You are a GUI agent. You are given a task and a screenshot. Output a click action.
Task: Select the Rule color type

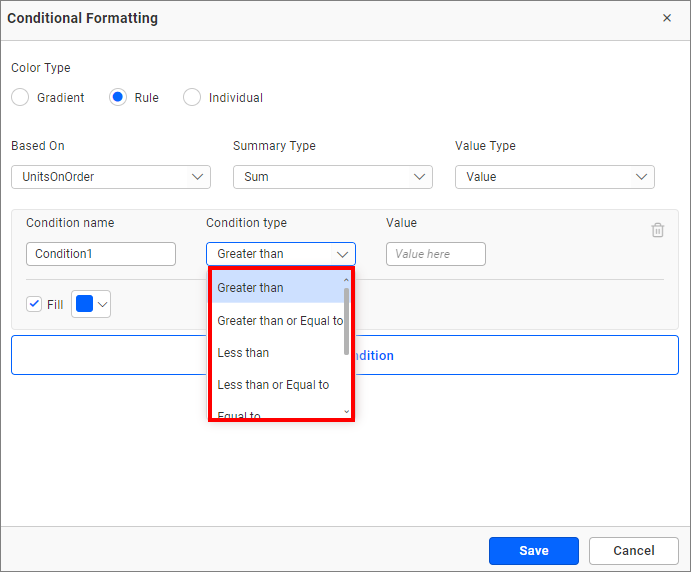118,98
